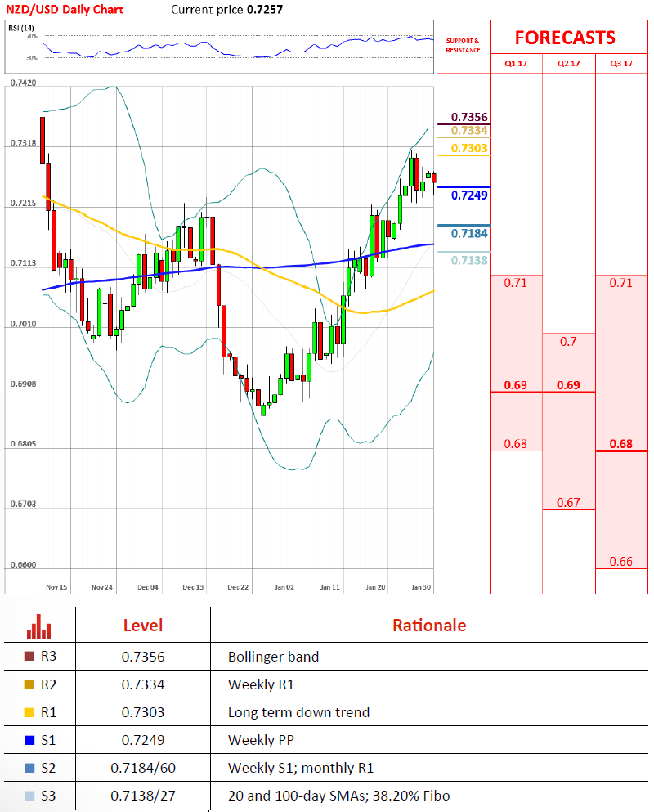Click the light blue S3 legend square

pos(30,796)
